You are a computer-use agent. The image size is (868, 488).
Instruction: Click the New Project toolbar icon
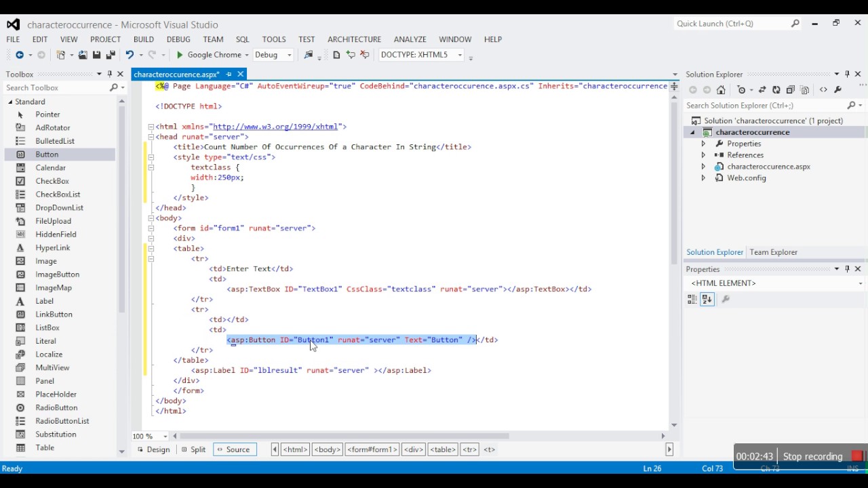[61, 55]
